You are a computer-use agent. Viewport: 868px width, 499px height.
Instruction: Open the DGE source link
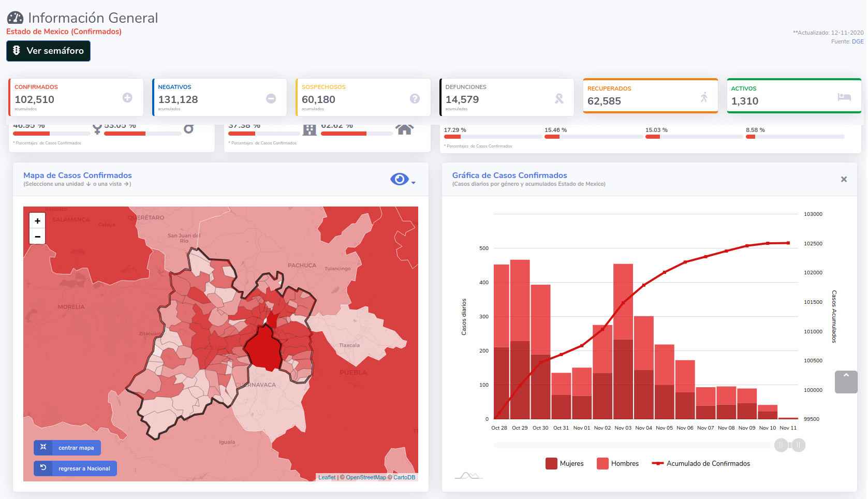tap(858, 41)
